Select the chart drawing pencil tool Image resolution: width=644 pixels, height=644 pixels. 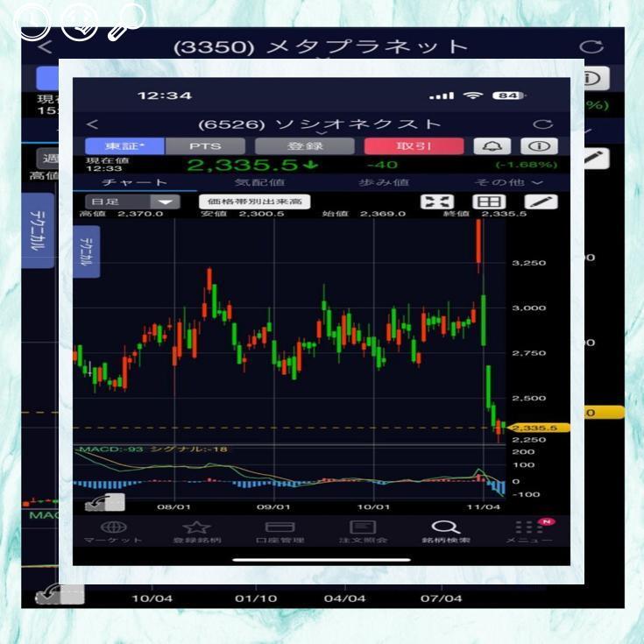[x=541, y=202]
